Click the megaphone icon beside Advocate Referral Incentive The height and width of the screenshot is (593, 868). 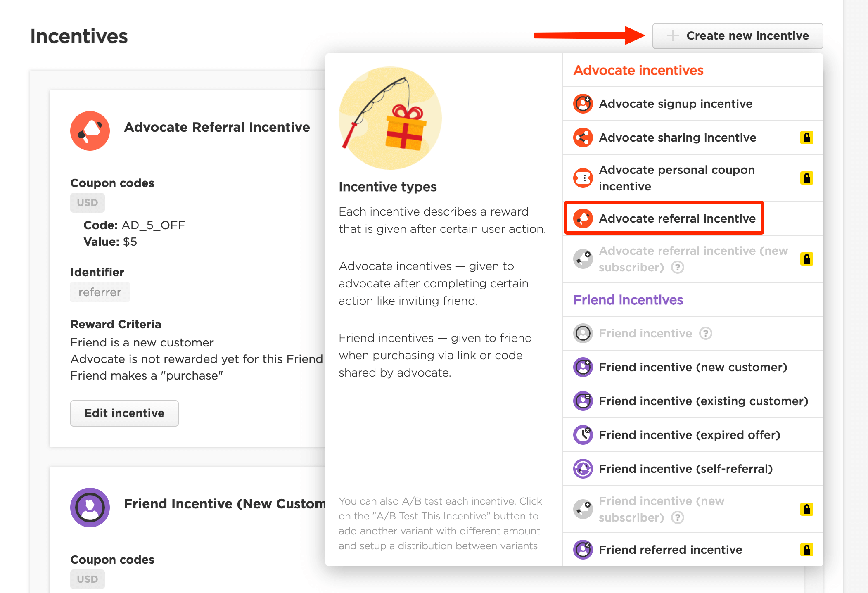90,130
